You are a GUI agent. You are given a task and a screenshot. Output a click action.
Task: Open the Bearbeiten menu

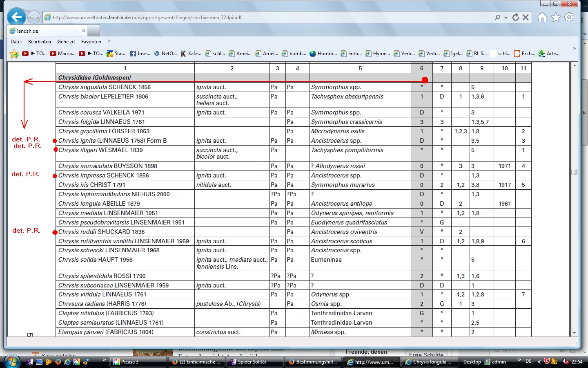[x=40, y=42]
